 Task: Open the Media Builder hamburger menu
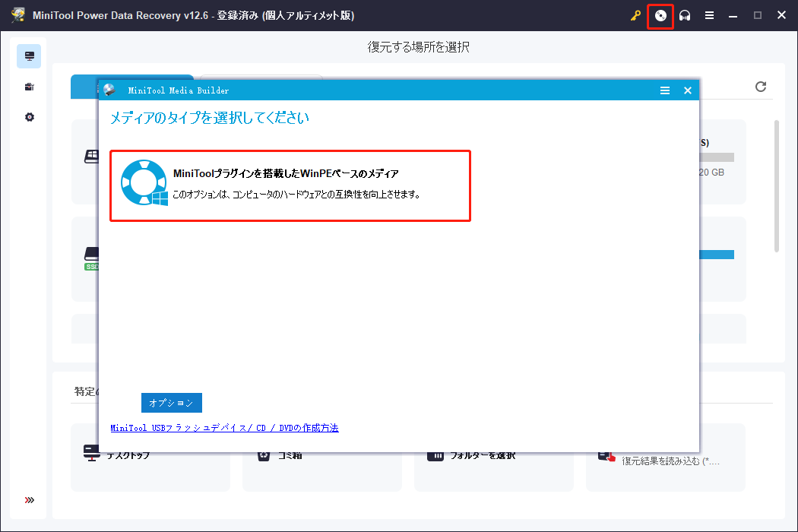click(x=664, y=90)
